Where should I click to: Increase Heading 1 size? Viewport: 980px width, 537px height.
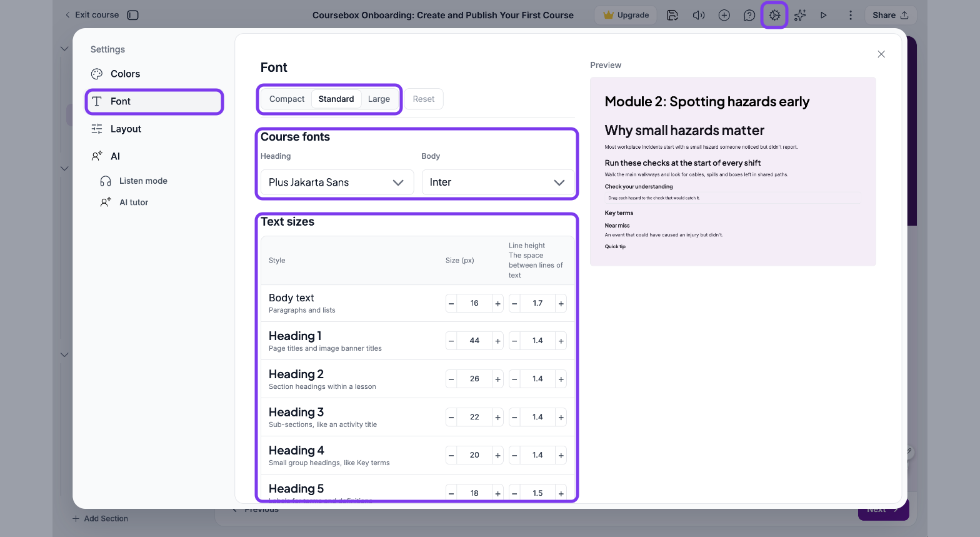498,341
